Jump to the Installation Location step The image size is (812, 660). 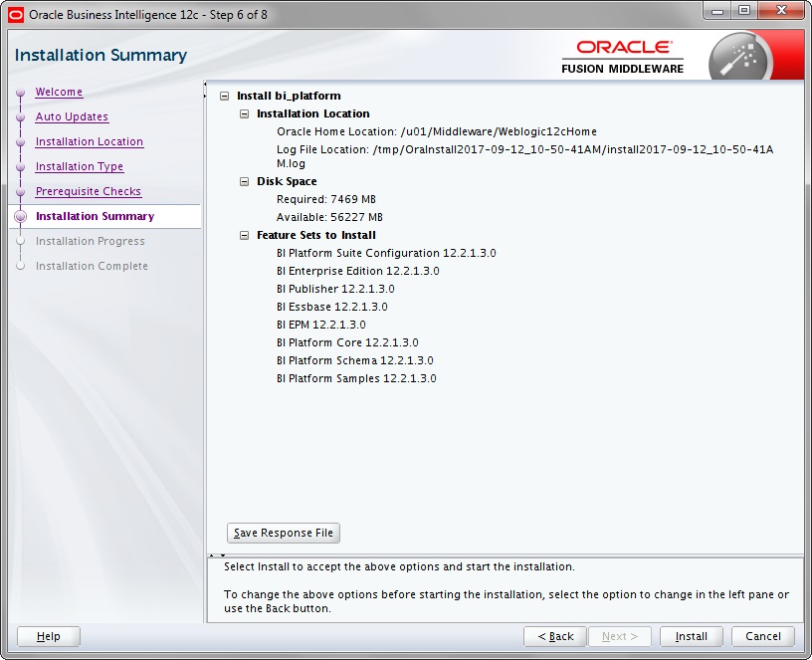tap(90, 141)
